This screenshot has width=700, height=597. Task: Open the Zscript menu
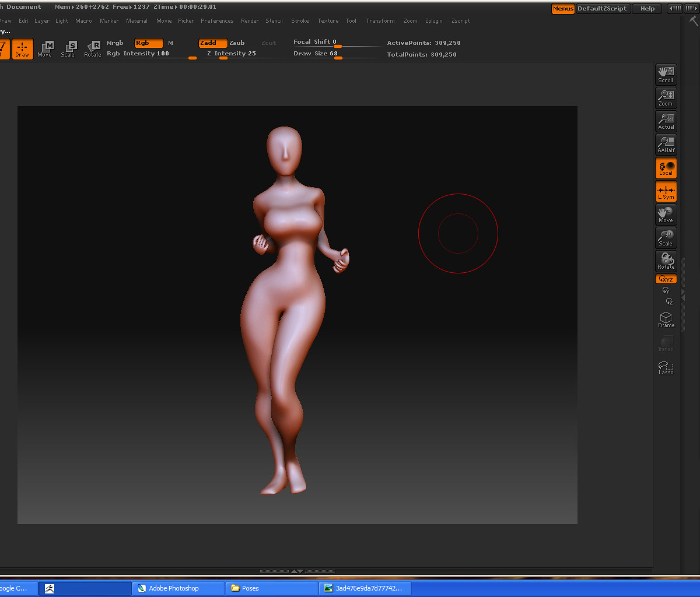pos(460,21)
